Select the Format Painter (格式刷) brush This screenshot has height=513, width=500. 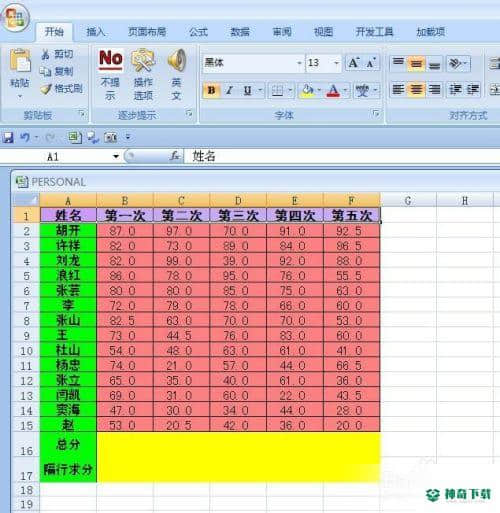(x=46, y=89)
